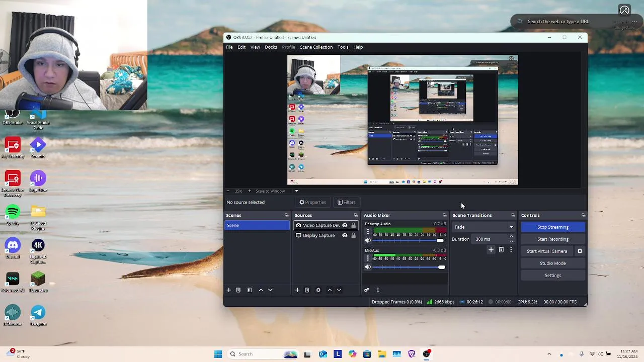Click Brave browser icon in taskbar
Image resolution: width=644 pixels, height=362 pixels.
[412, 354]
